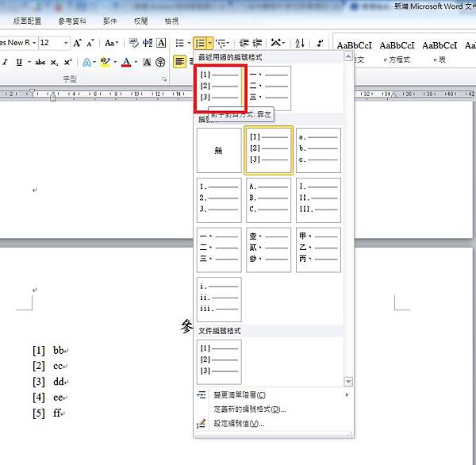Image resolution: width=476 pixels, height=465 pixels.
Task: Open the 檢視 ribbon tab
Action: click(171, 21)
